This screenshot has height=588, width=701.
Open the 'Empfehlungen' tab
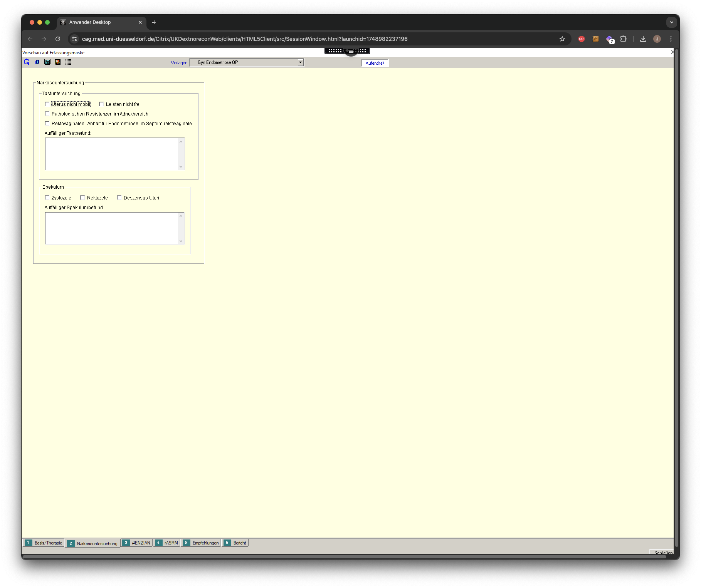pos(201,543)
